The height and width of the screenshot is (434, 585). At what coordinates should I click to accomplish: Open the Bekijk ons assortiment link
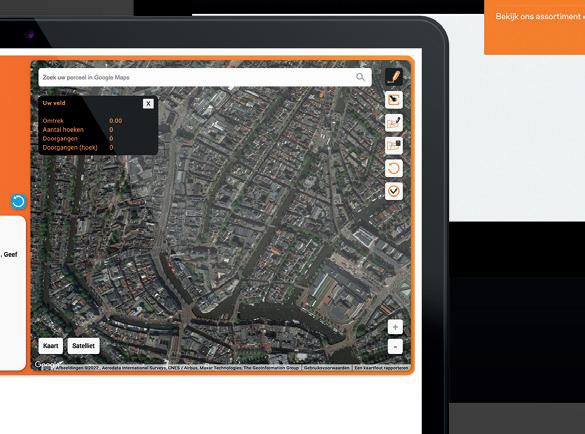[538, 16]
